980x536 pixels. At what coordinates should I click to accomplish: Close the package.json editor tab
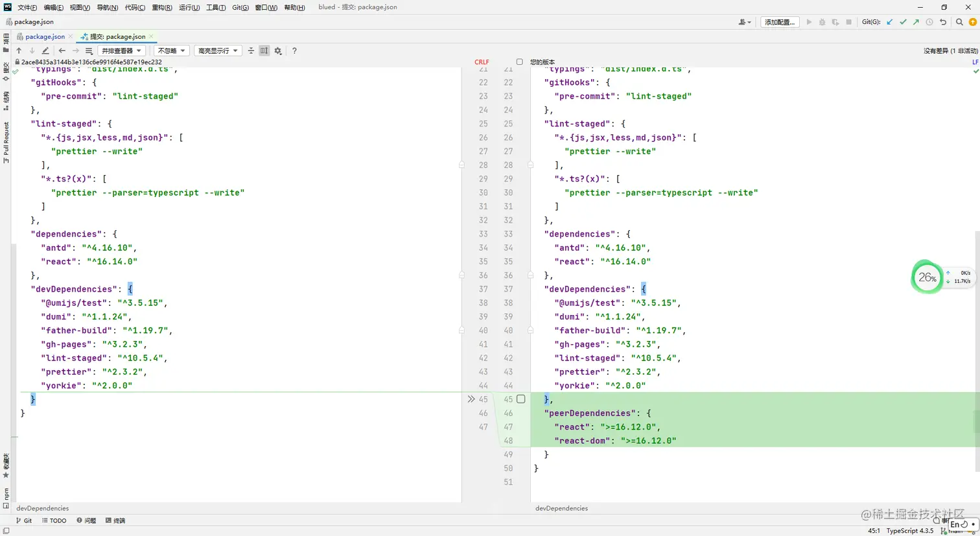[71, 36]
